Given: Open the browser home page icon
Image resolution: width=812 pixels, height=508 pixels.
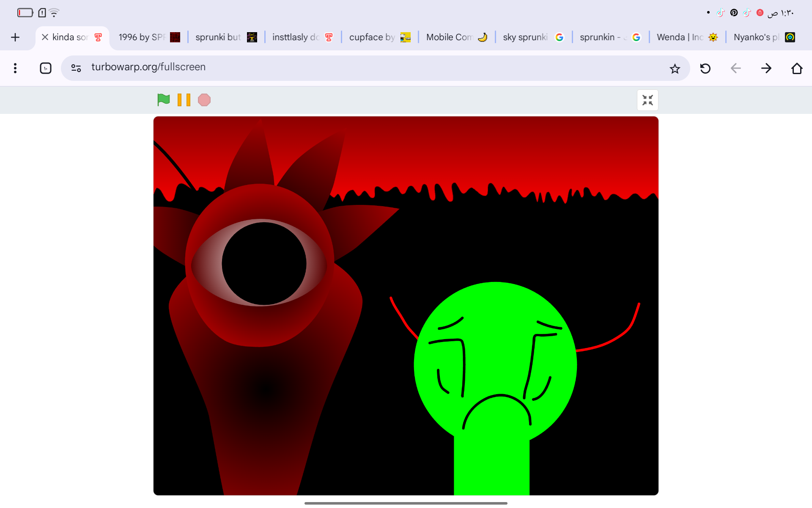Looking at the screenshot, I should [x=796, y=69].
